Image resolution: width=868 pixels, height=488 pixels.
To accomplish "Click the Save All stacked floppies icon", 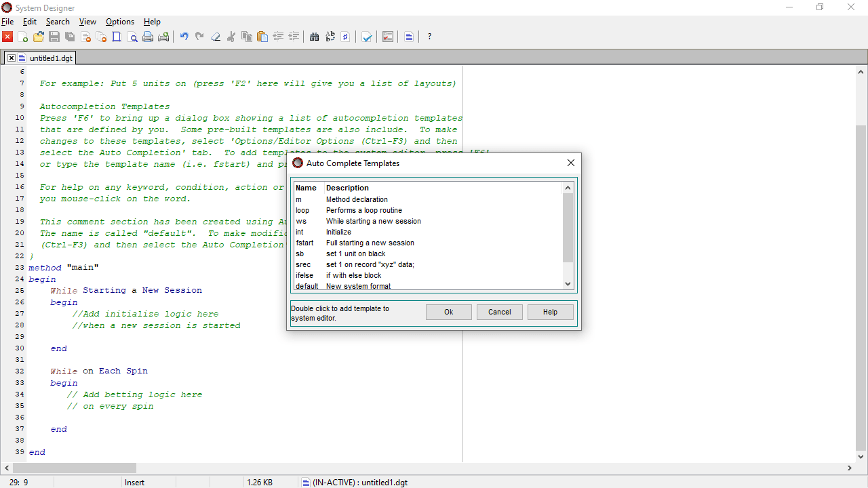I will point(70,37).
